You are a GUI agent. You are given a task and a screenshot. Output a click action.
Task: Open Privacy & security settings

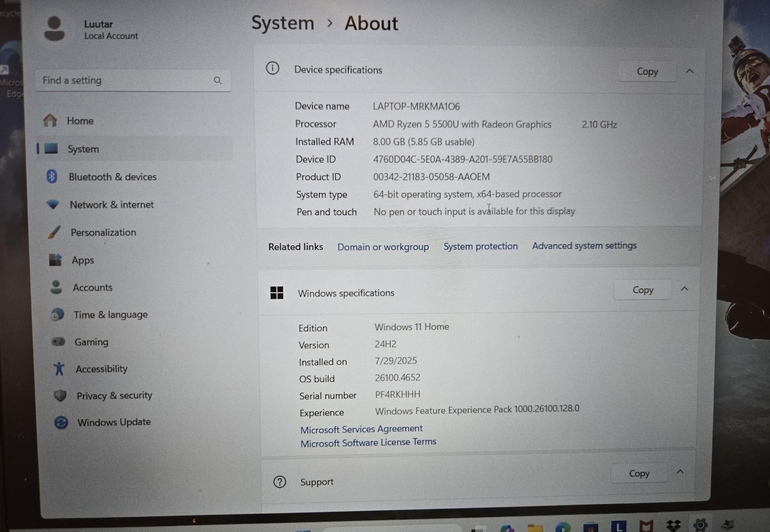point(114,395)
